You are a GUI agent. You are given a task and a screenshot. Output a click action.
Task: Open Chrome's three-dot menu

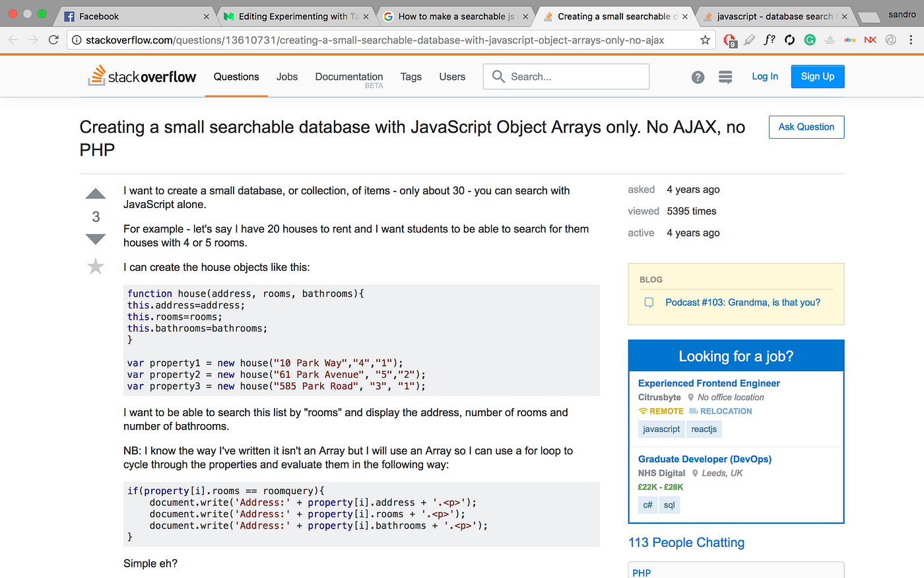tap(911, 40)
